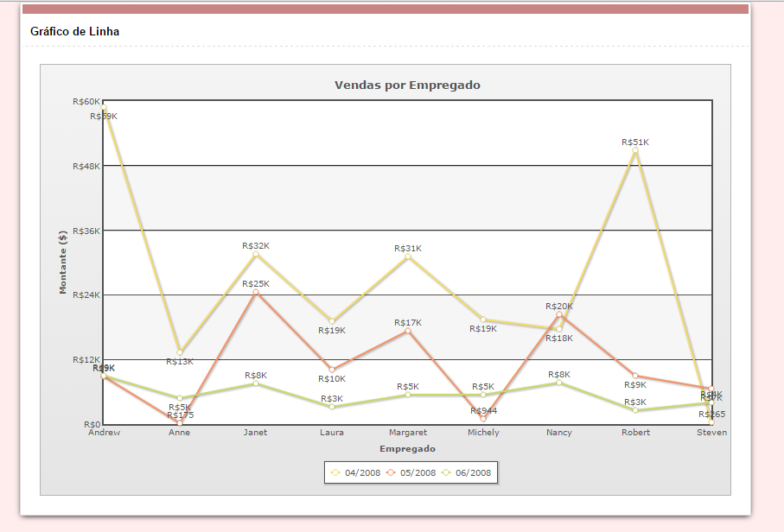Click Nancy's R$20K data point

point(559,315)
